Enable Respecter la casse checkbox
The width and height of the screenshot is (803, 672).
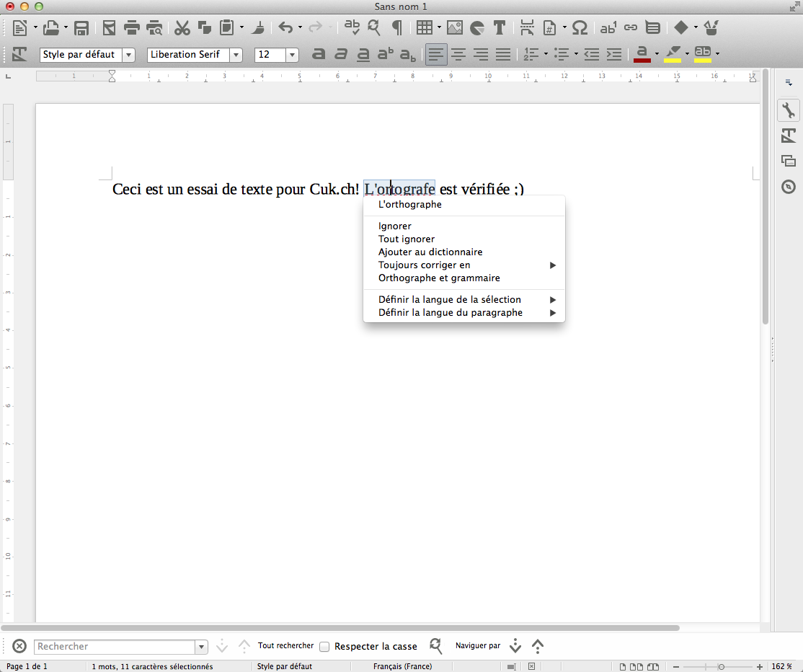point(324,646)
